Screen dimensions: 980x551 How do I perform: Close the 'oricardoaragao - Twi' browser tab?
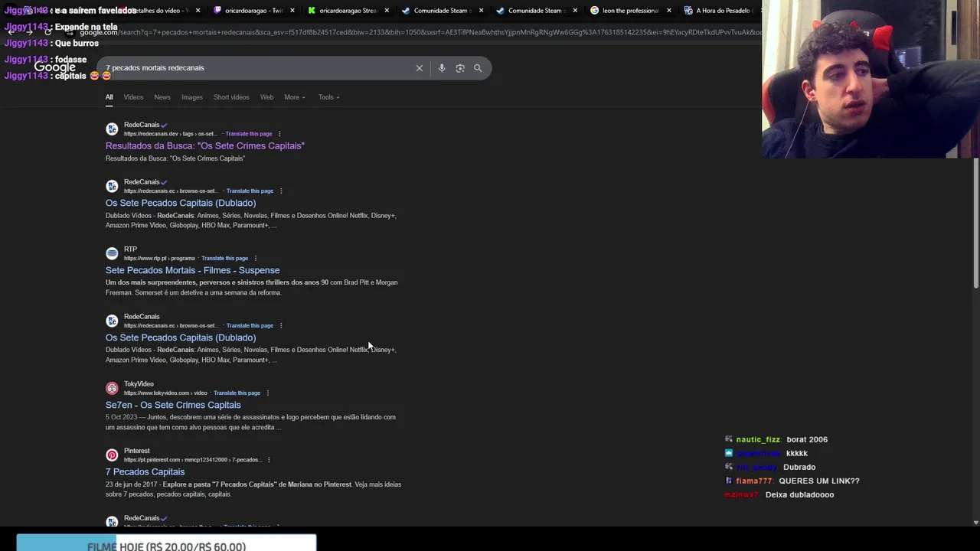point(292,11)
